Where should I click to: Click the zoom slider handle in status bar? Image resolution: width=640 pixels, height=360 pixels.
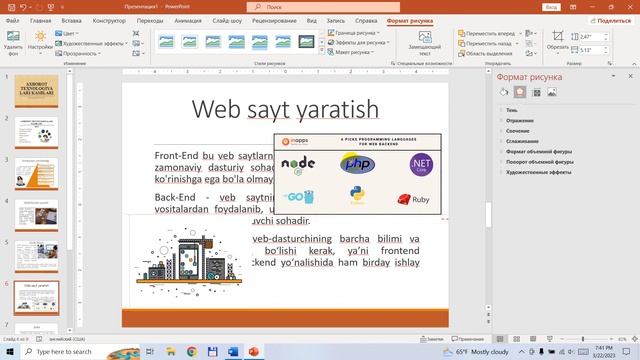point(583,339)
